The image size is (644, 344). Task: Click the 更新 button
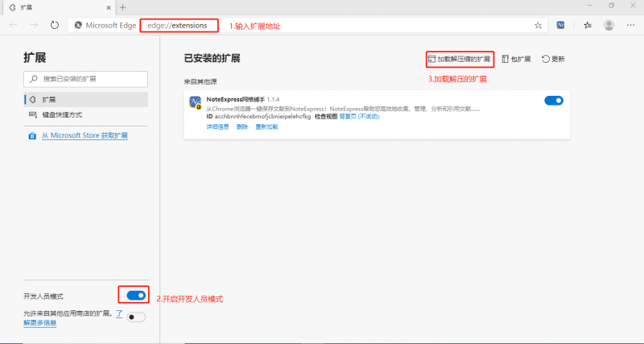click(553, 59)
